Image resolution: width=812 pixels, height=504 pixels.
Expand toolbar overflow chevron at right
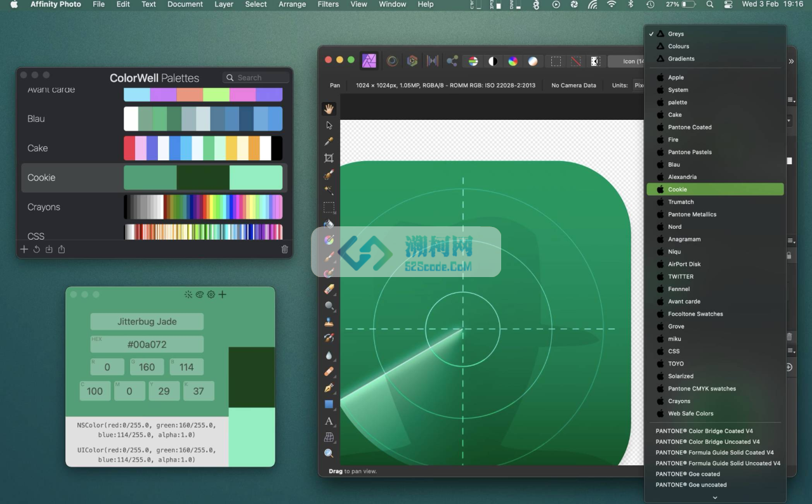click(791, 61)
